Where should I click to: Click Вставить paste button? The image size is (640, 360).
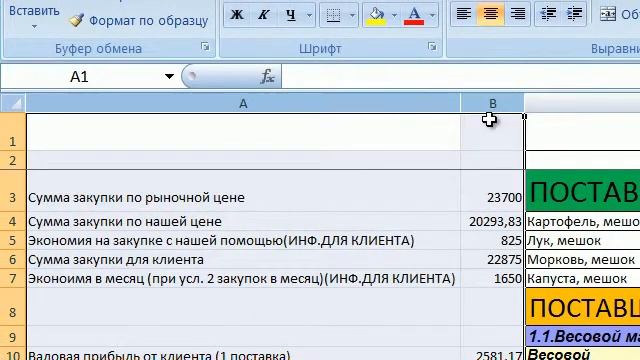[x=34, y=11]
